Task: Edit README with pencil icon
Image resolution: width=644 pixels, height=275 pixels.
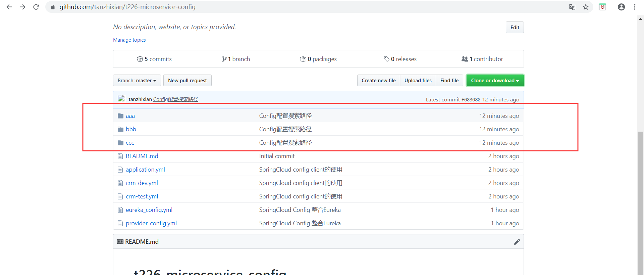Action: (517, 242)
